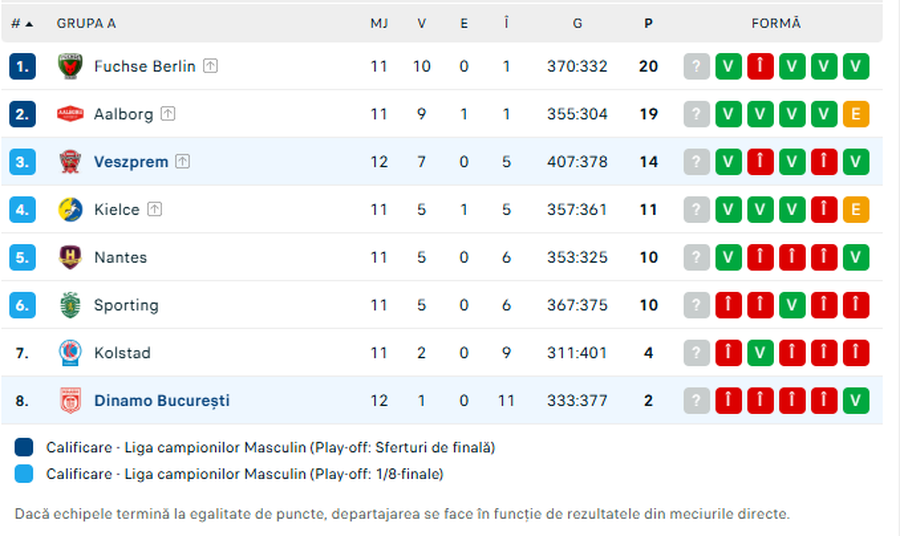Click the Sporting team crest

coord(69,305)
